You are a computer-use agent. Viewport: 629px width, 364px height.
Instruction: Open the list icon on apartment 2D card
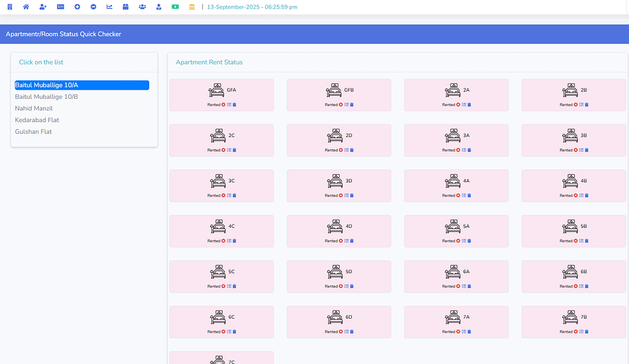pos(346,150)
